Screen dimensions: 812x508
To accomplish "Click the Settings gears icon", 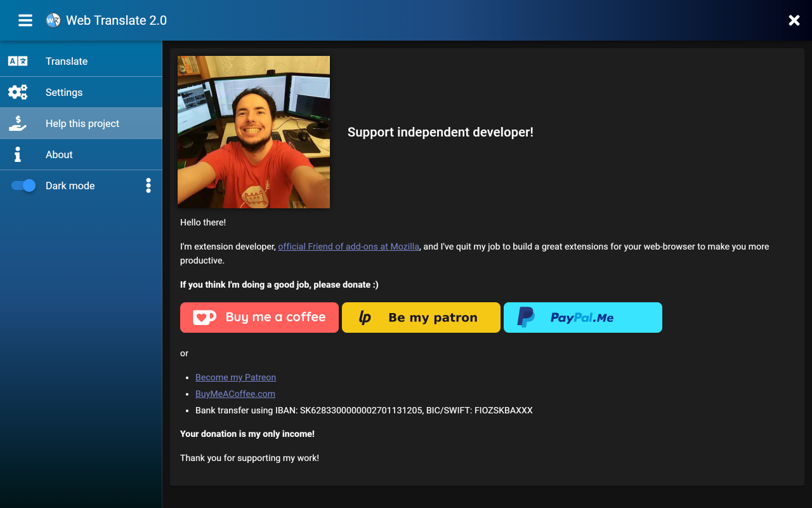I will tap(18, 92).
